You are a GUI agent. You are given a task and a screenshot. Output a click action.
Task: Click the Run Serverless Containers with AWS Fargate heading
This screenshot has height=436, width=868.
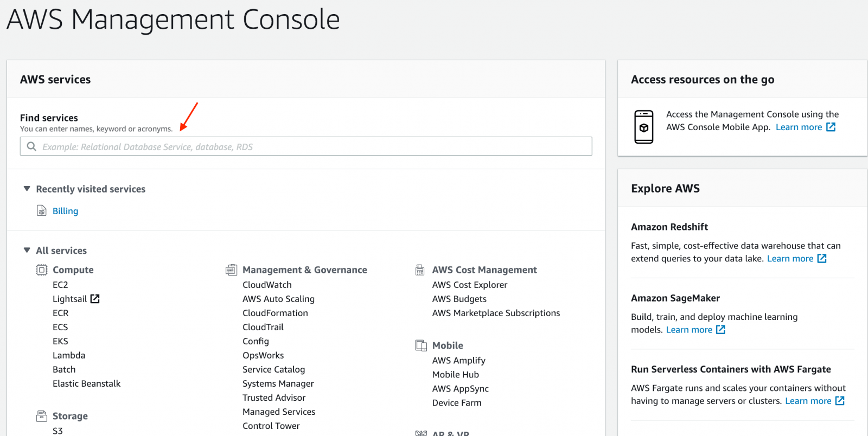pos(731,369)
